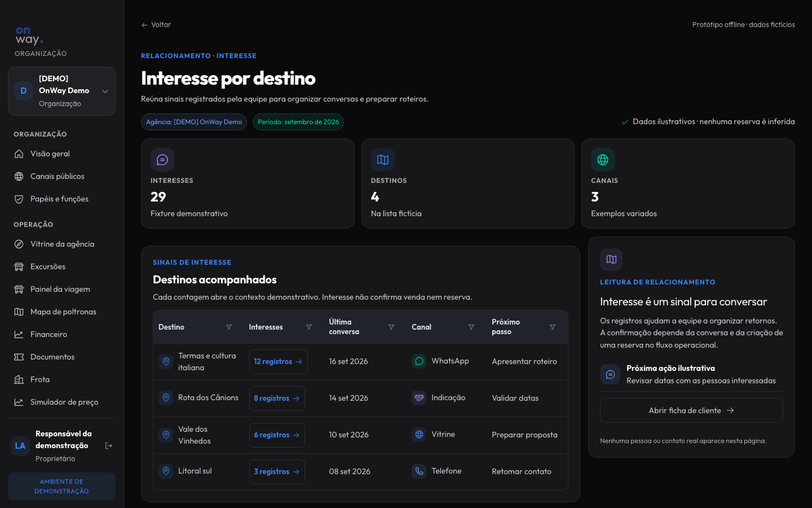
Task: Open Documentos in the sidebar
Action: pyautogui.click(x=61, y=357)
